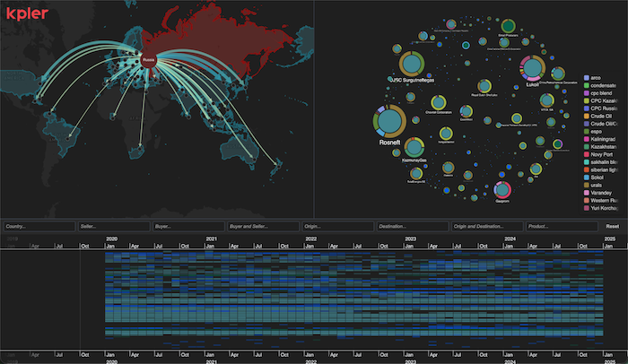This screenshot has height=364, width=628.
Task: Select the Gazprom donut node
Action: point(502,189)
